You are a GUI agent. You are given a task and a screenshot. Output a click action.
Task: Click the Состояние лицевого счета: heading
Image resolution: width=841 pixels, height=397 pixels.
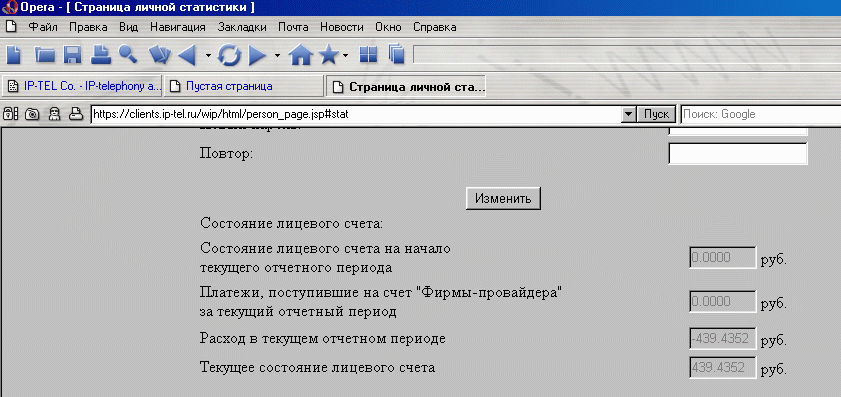pyautogui.click(x=291, y=223)
